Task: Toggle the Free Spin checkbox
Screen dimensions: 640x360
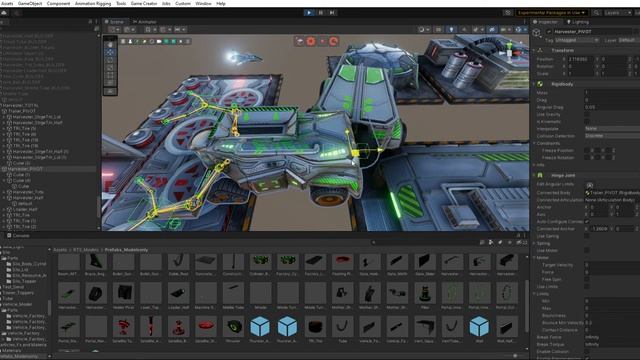Action: 587,280
